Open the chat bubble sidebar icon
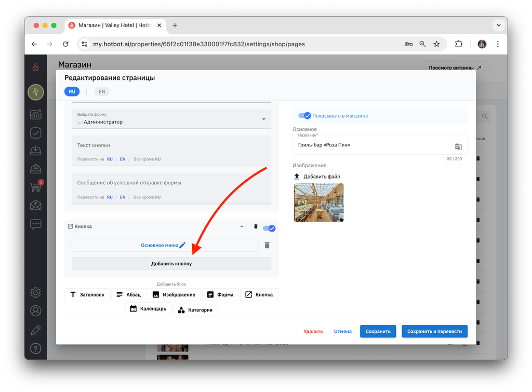This screenshot has height=392, width=532. coord(36,224)
